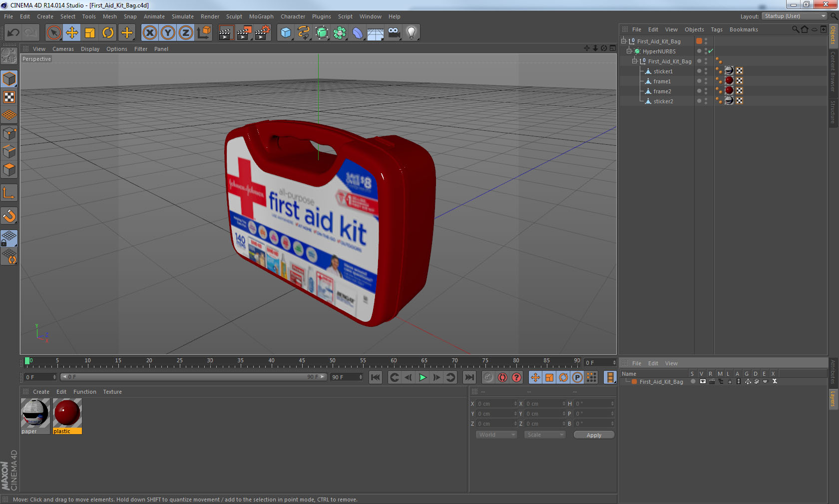This screenshot has height=504, width=839.
Task: Switch to Edges mode
Action: point(9,151)
